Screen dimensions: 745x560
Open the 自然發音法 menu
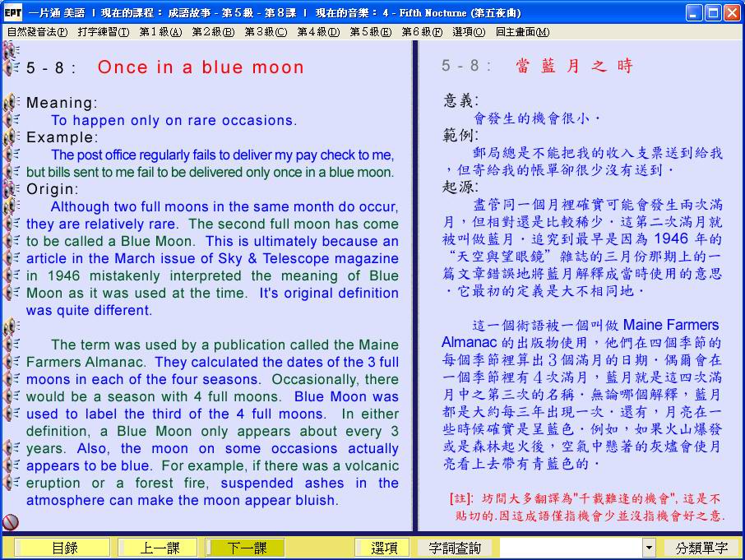pyautogui.click(x=37, y=32)
